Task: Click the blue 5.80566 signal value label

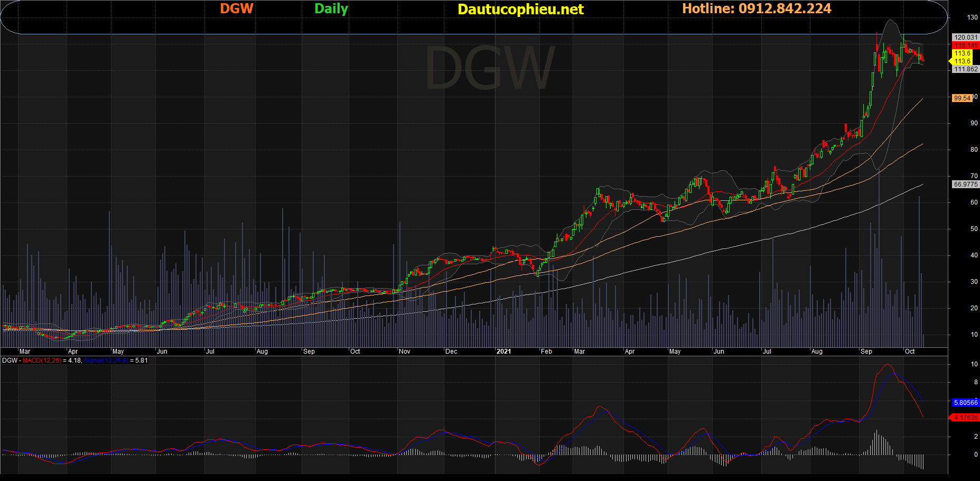Action: click(965, 403)
